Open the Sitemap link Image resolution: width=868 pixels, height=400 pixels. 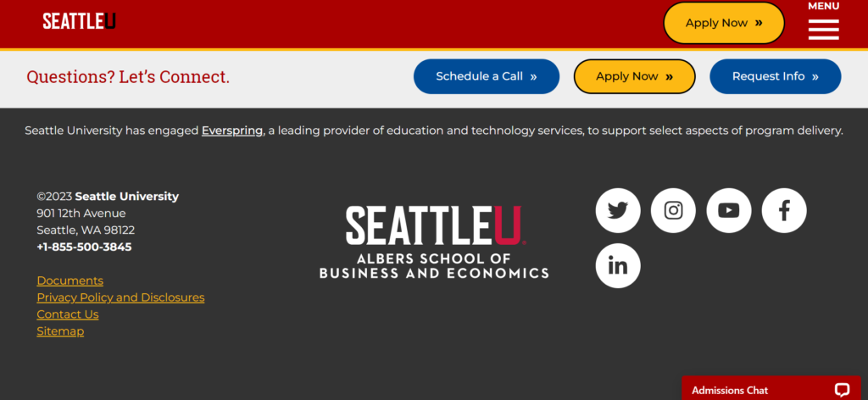click(x=60, y=331)
